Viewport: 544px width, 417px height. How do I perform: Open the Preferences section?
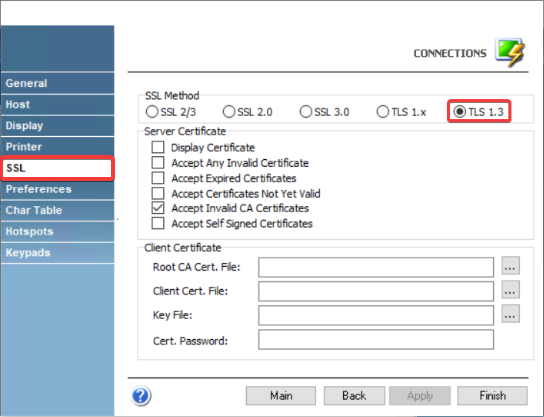pyautogui.click(x=57, y=189)
